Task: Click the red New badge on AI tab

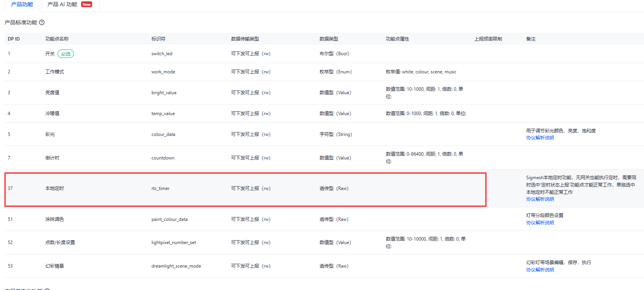Action: point(87,5)
